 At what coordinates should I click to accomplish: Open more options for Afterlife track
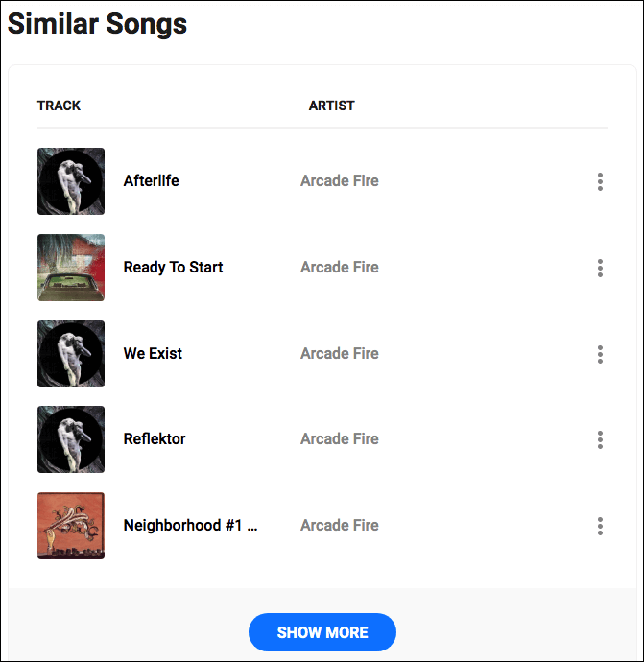(x=600, y=181)
